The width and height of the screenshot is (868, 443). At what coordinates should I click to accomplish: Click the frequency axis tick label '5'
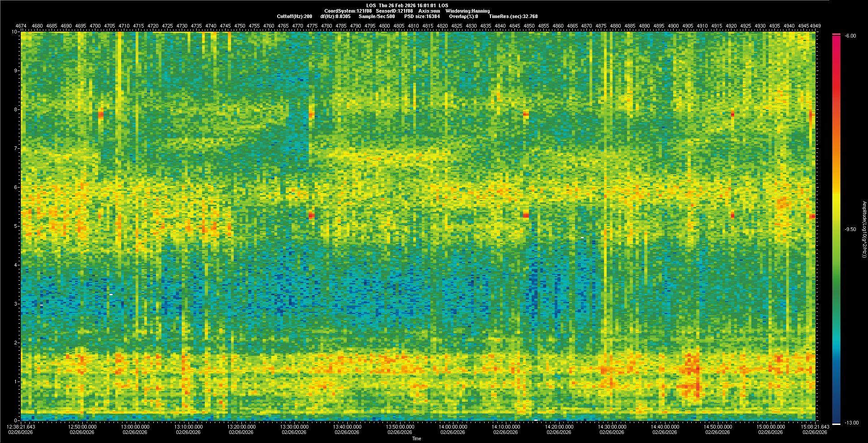pyautogui.click(x=16, y=226)
